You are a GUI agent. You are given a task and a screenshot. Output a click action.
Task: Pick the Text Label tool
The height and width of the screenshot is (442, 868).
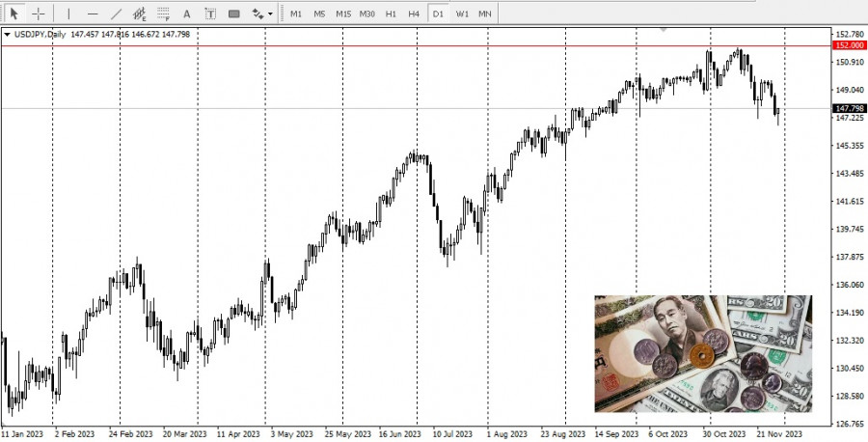pos(210,14)
